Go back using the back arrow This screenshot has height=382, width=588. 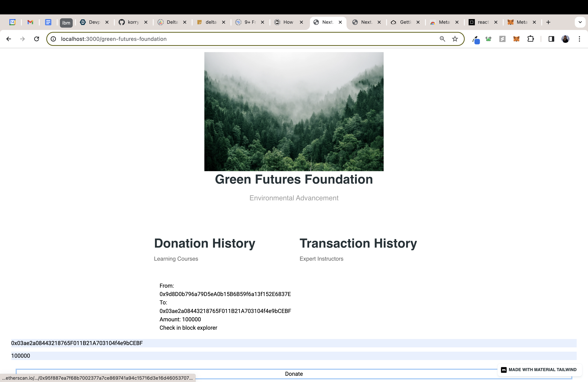9,39
